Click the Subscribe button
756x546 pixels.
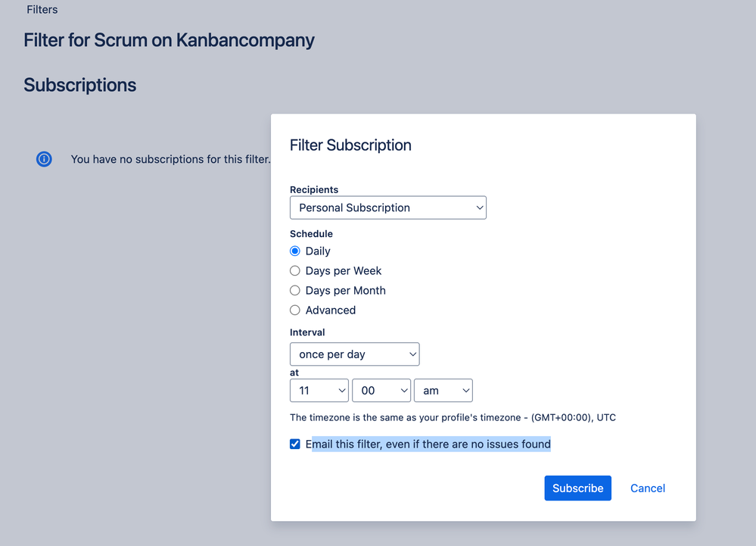pos(577,488)
